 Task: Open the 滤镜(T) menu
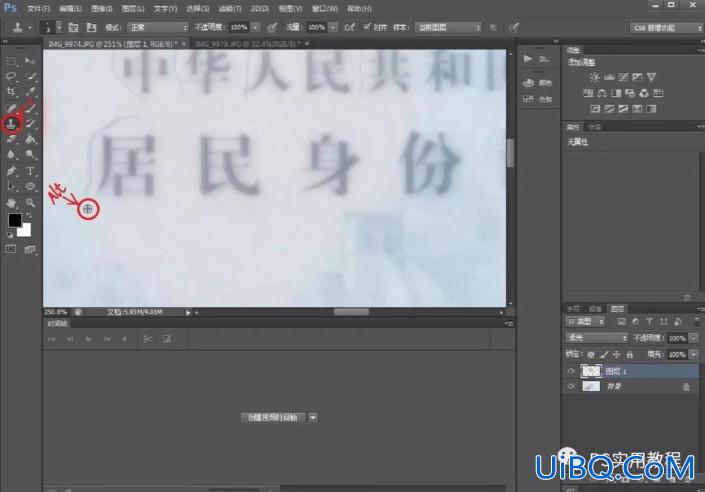(x=230, y=9)
